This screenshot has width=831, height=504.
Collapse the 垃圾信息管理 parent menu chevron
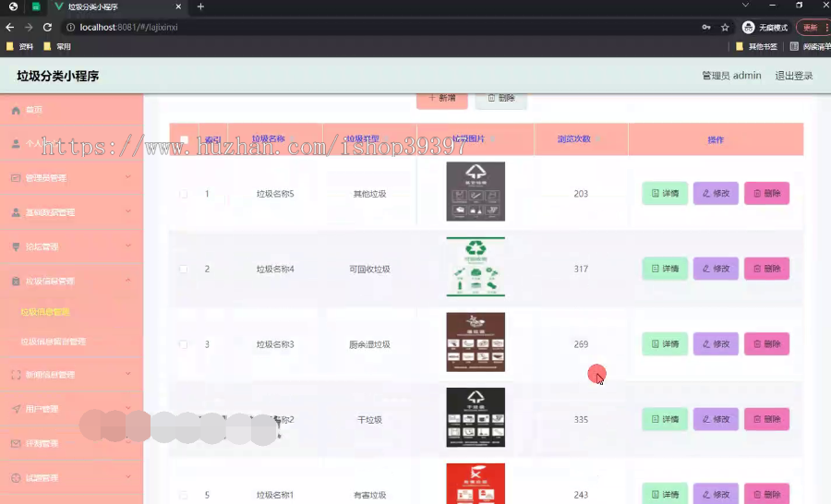coord(127,281)
